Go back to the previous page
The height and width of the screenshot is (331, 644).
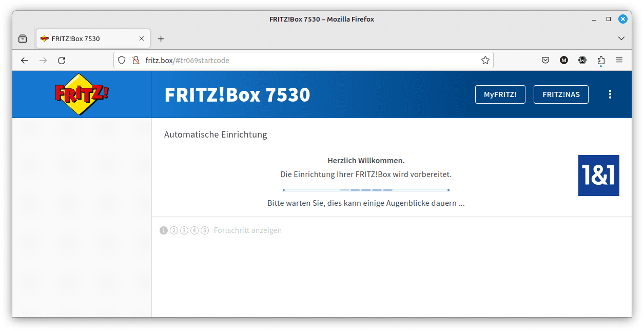point(25,61)
